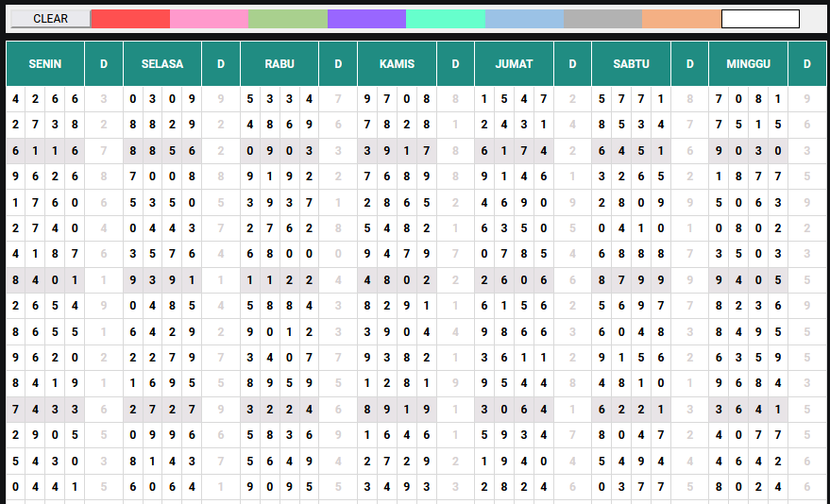Click the D header next to SENIN
Screen dimensions: 830x504
pos(104,64)
